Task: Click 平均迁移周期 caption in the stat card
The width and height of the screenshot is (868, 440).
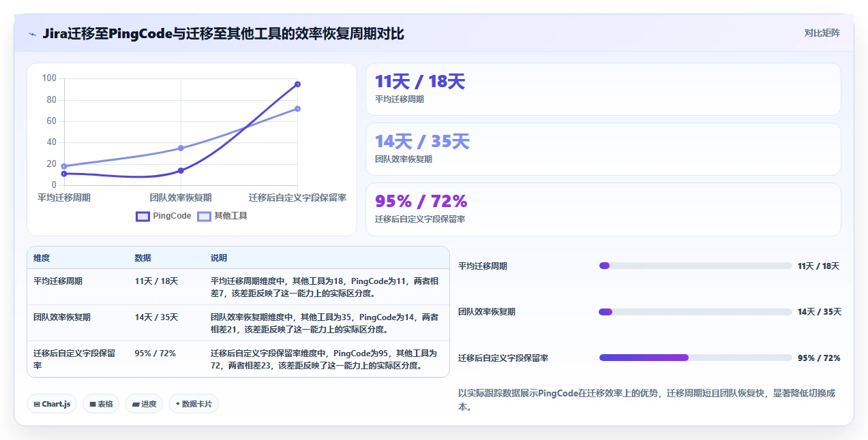Action: click(x=400, y=99)
